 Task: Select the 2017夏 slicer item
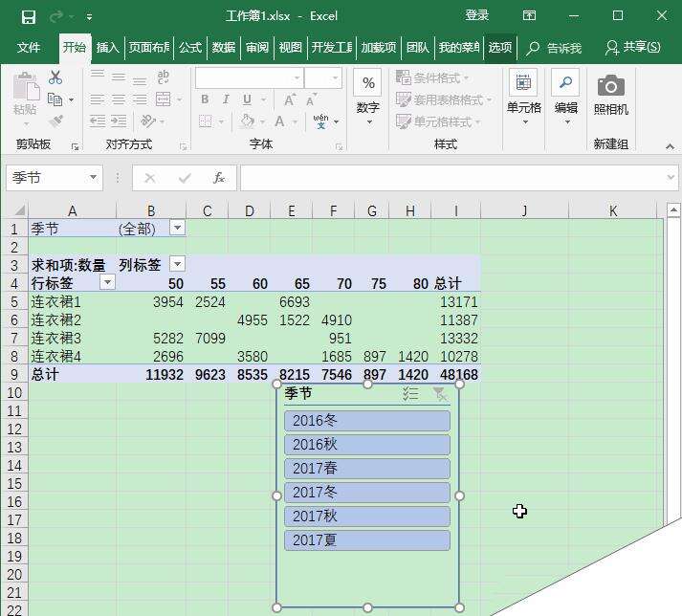366,540
